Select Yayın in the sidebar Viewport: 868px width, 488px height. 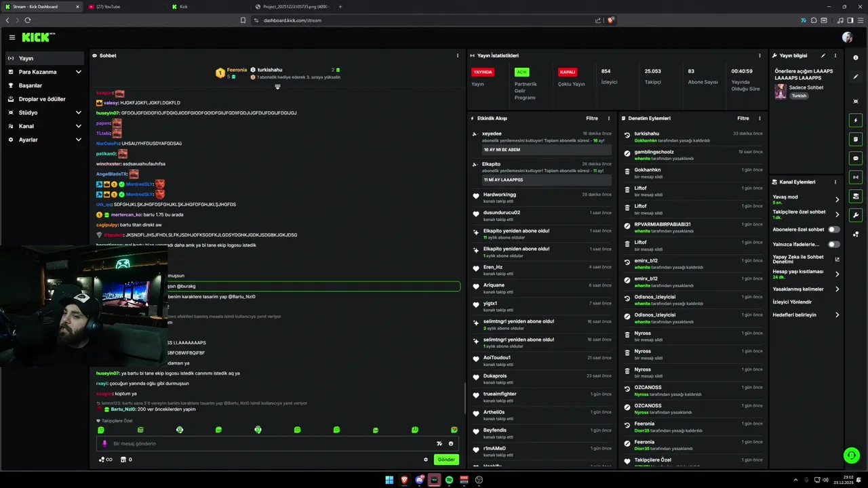coord(45,58)
